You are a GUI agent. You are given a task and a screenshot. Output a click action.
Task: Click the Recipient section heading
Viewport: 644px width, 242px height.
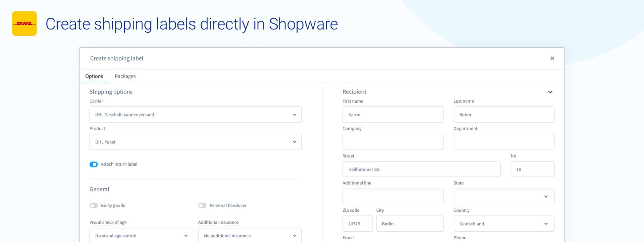[x=355, y=92]
